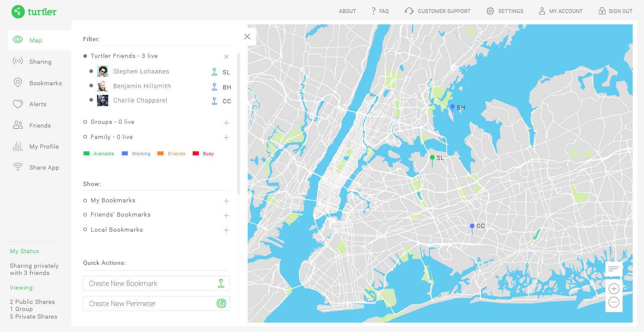
Task: Click Stephen Lohaanes green pin icon
Action: 215,72
